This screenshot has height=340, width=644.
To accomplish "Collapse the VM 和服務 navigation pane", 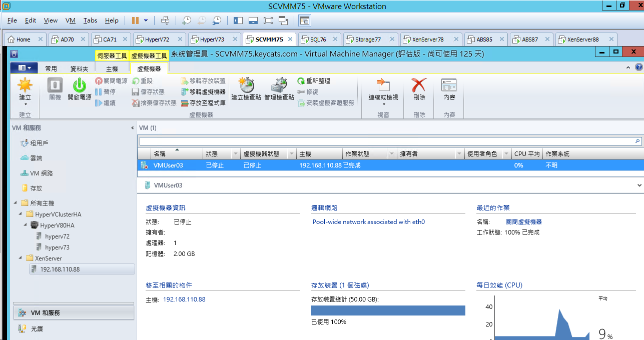I will pos(133,128).
